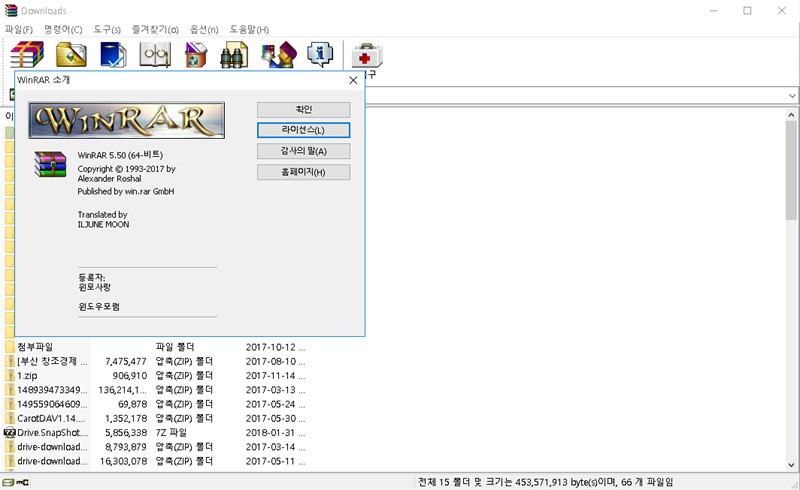Click the size value 69,878

pyautogui.click(x=132, y=404)
